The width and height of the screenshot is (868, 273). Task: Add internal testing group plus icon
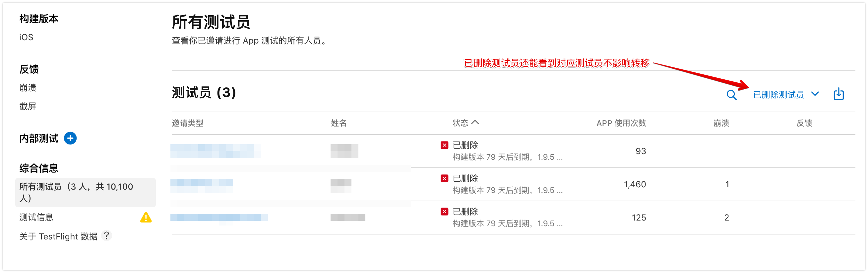click(70, 138)
